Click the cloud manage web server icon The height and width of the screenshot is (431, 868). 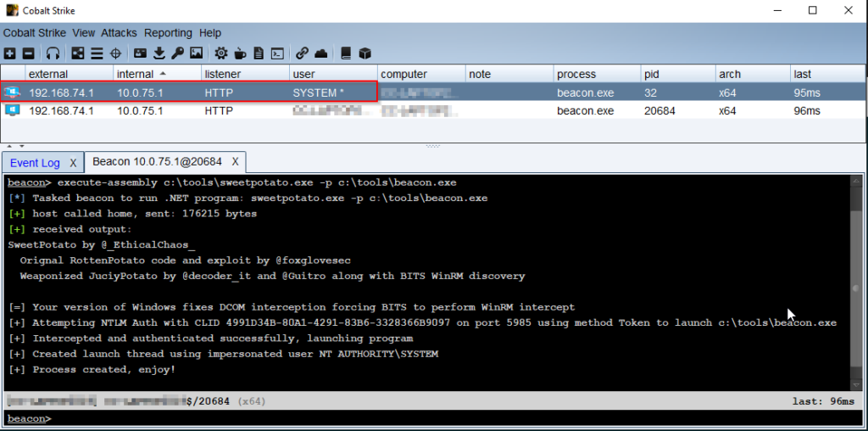(x=321, y=53)
